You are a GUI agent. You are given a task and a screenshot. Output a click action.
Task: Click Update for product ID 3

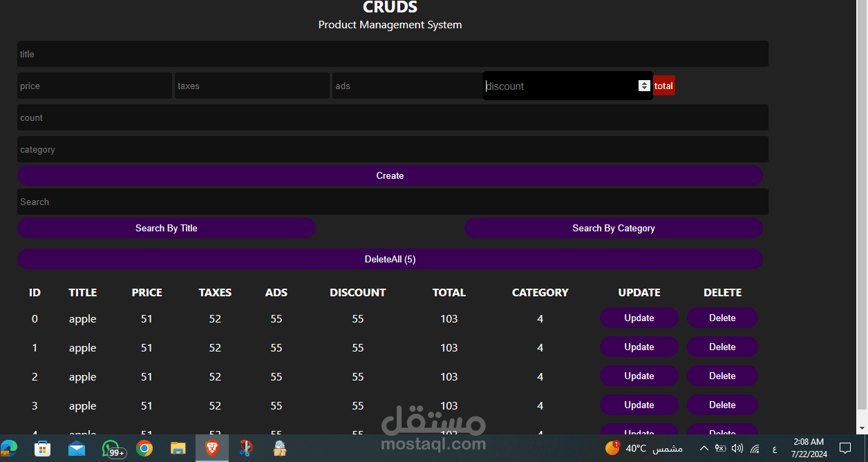pos(639,405)
